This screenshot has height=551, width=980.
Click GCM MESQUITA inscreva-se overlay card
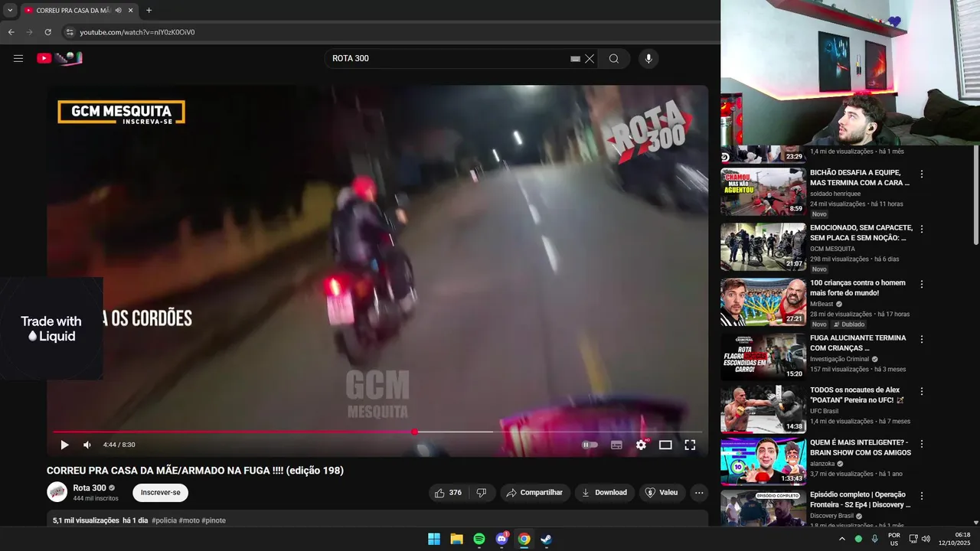121,112
